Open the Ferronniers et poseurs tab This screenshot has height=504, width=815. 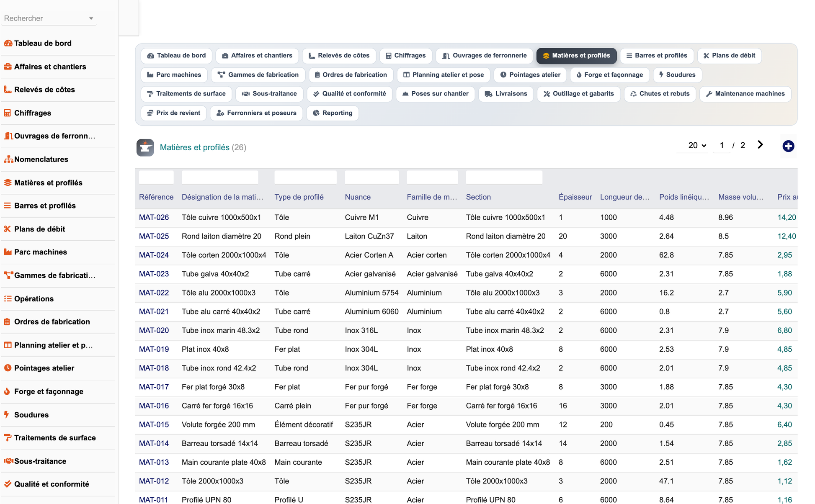tap(256, 113)
